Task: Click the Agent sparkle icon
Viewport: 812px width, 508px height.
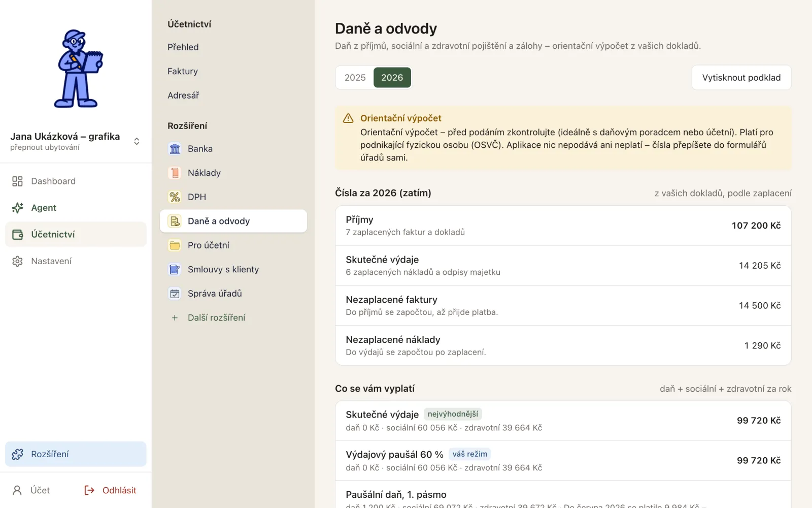Action: tap(17, 208)
